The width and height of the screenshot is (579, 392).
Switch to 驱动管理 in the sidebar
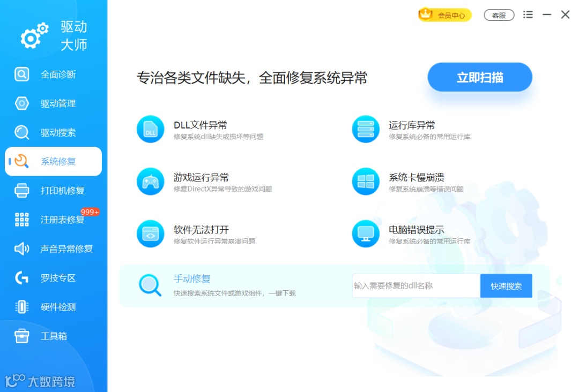click(53, 103)
